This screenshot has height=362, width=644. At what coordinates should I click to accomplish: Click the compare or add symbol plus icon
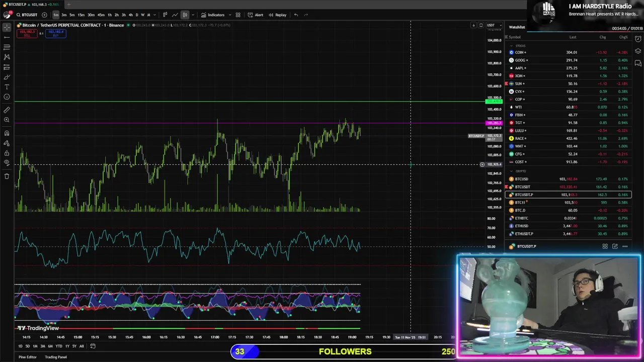[x=44, y=15]
